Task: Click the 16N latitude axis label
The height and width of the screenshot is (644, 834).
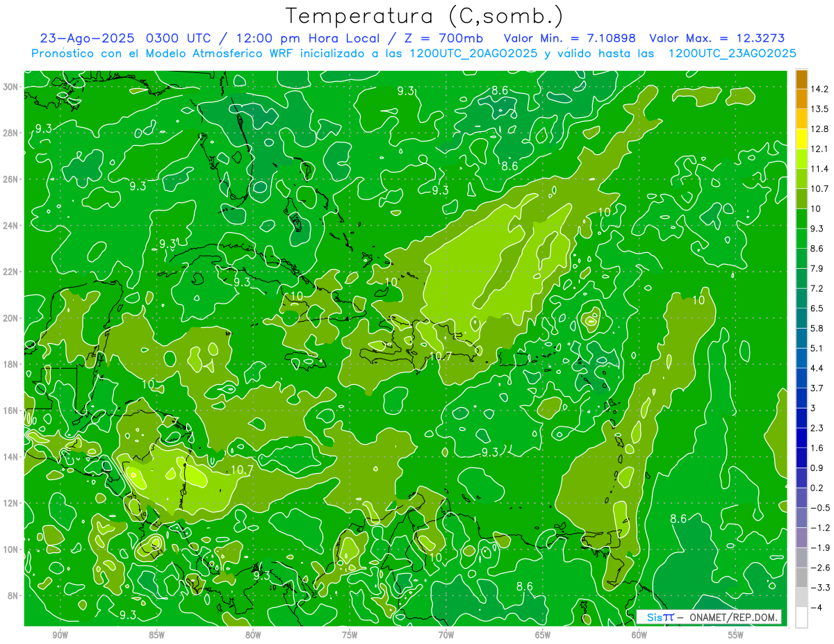Action: (11, 410)
